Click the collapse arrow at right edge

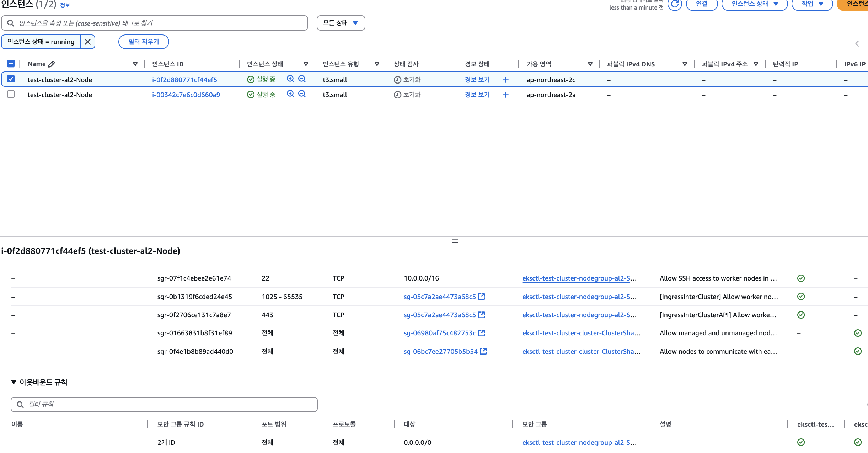coord(857,44)
